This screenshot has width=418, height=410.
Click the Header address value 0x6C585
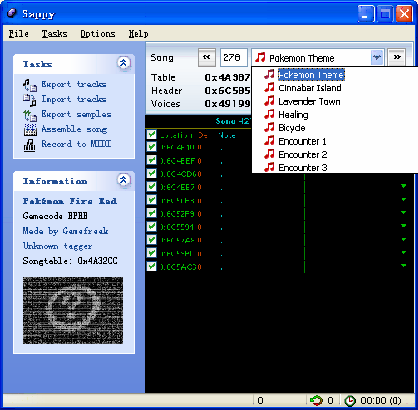point(227,91)
